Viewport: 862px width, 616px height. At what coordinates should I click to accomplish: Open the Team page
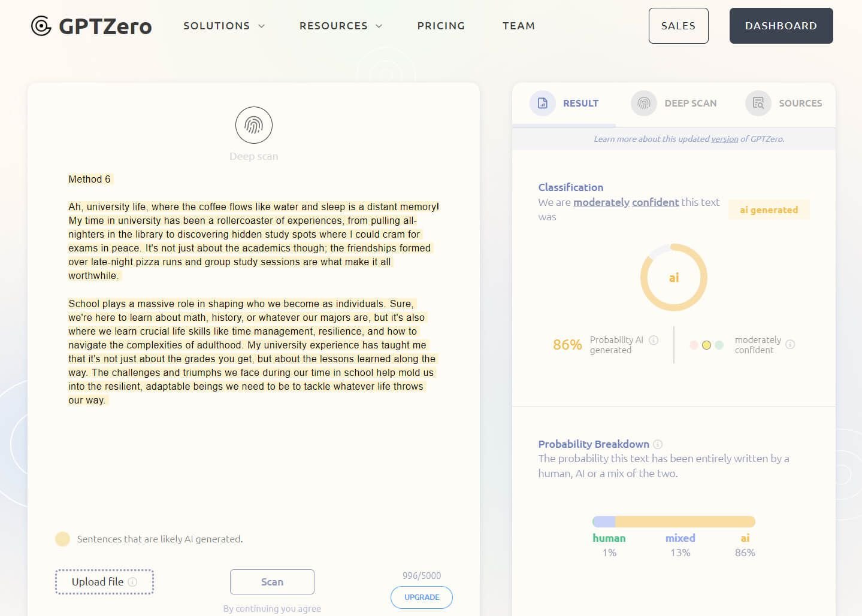tap(518, 26)
